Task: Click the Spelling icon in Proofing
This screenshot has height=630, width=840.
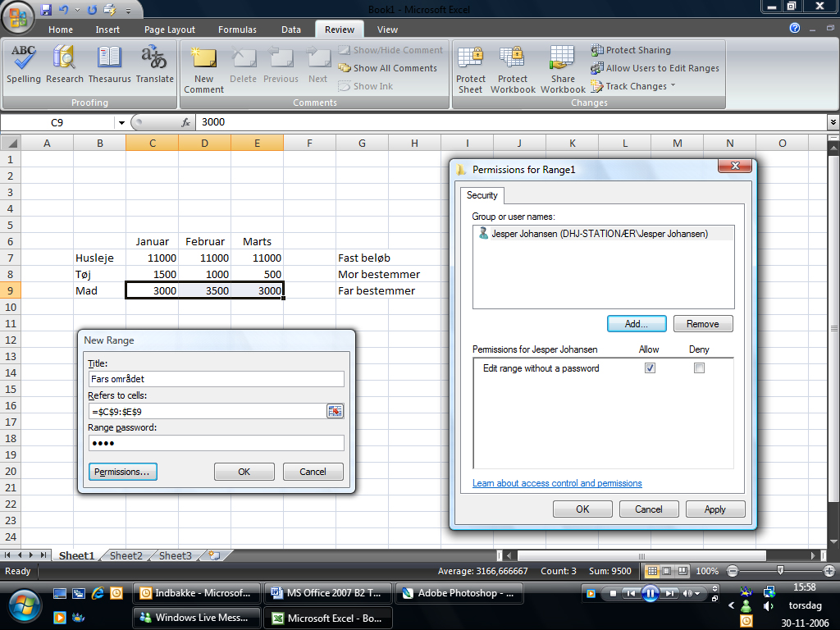Action: click(x=24, y=64)
